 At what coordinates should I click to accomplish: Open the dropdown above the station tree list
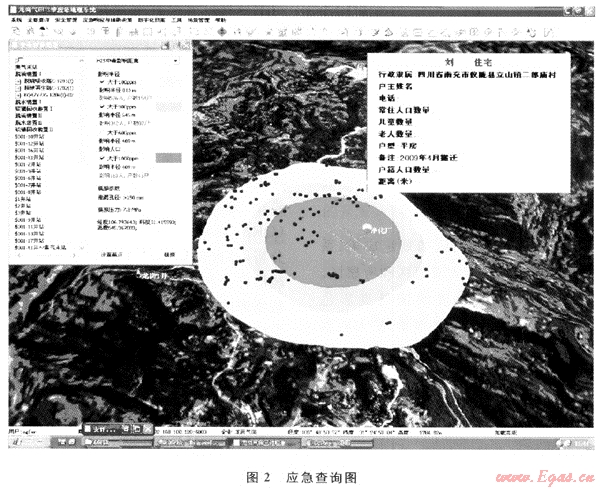(78, 62)
